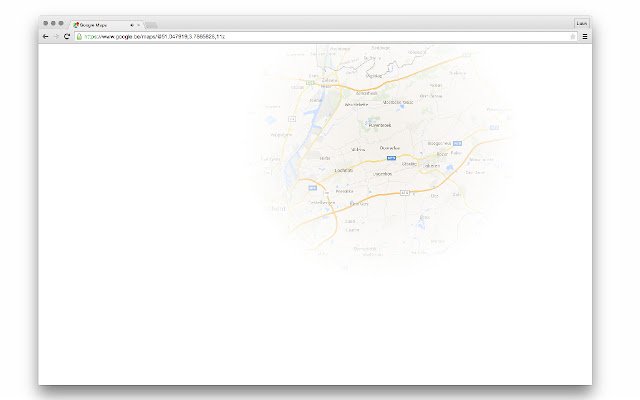
Task: Minimize the browser window
Action: pos(53,23)
